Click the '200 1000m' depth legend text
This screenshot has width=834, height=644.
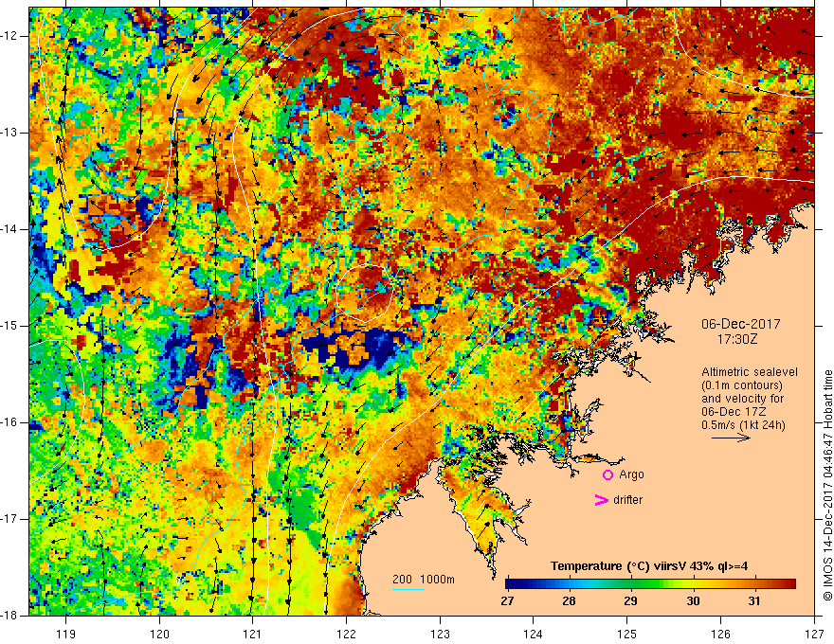424,580
